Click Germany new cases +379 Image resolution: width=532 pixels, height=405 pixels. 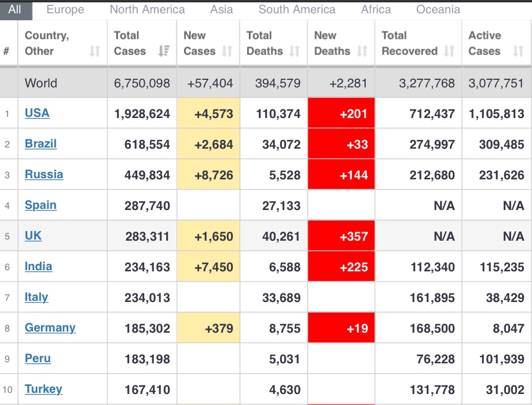pyautogui.click(x=219, y=329)
